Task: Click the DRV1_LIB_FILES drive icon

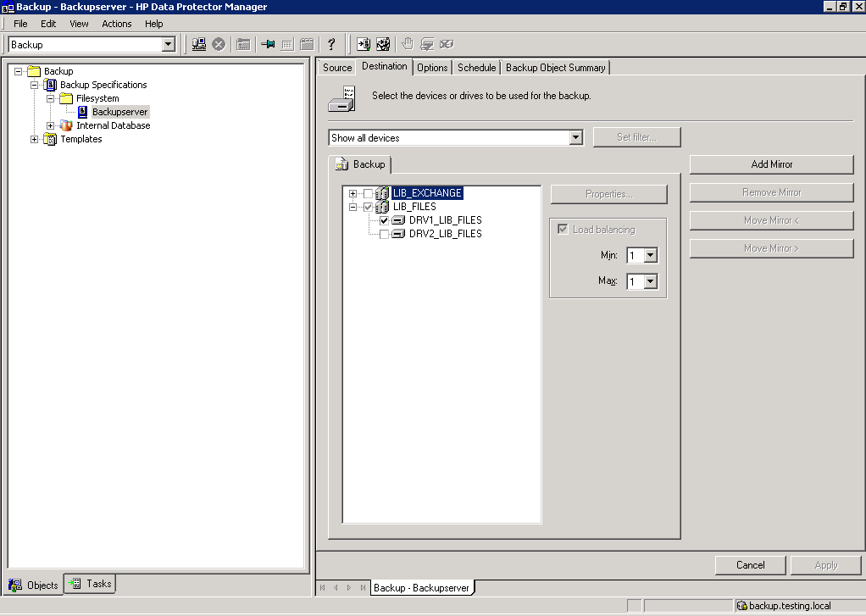Action: [398, 220]
